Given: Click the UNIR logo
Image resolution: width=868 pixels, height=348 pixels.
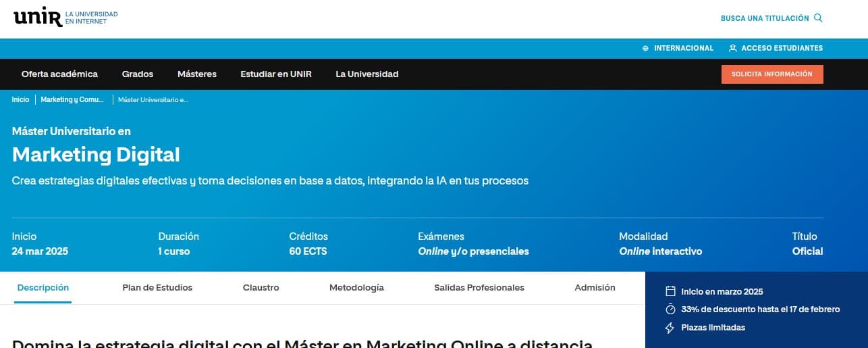Looking at the screenshot, I should coord(65,18).
